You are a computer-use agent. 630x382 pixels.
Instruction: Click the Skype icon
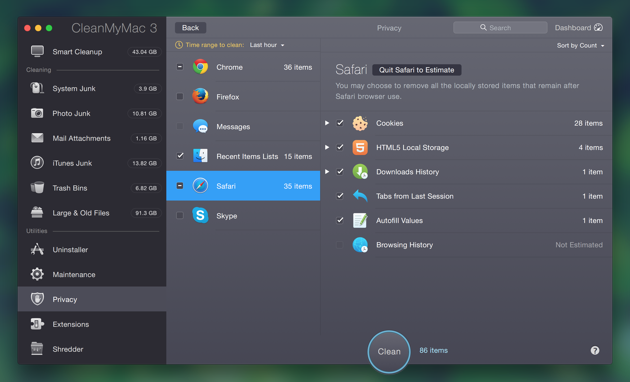coord(200,215)
